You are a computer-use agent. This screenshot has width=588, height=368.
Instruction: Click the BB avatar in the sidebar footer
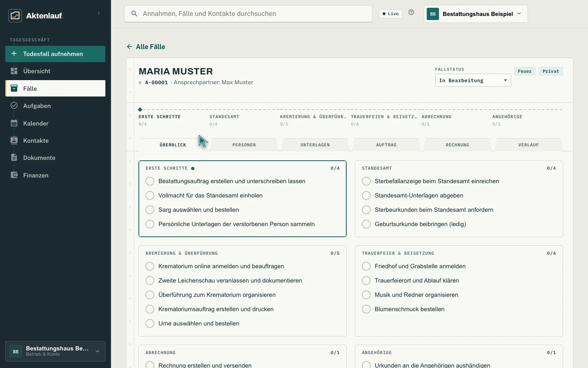(x=16, y=351)
